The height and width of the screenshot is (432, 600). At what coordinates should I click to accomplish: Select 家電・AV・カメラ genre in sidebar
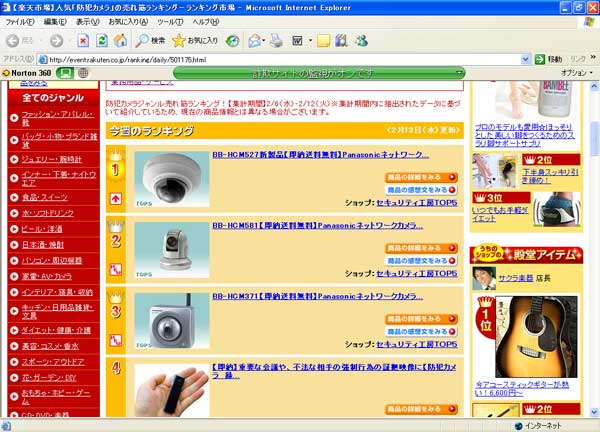[x=47, y=276]
